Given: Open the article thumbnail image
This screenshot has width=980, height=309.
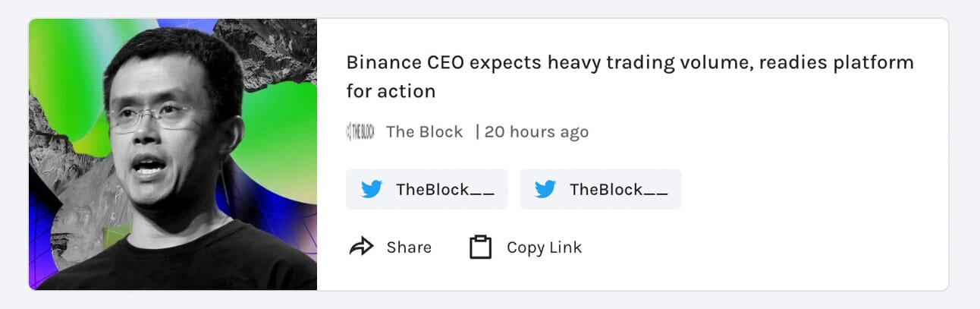Looking at the screenshot, I should pyautogui.click(x=173, y=154).
